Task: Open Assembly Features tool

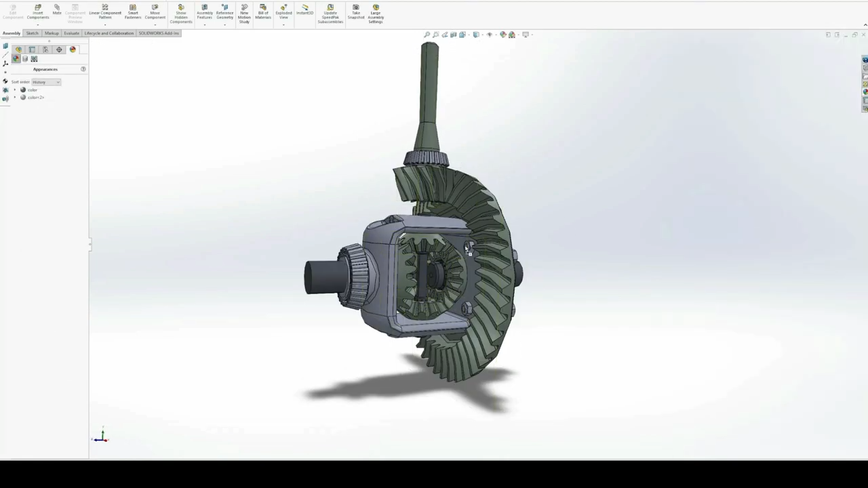Action: click(204, 12)
